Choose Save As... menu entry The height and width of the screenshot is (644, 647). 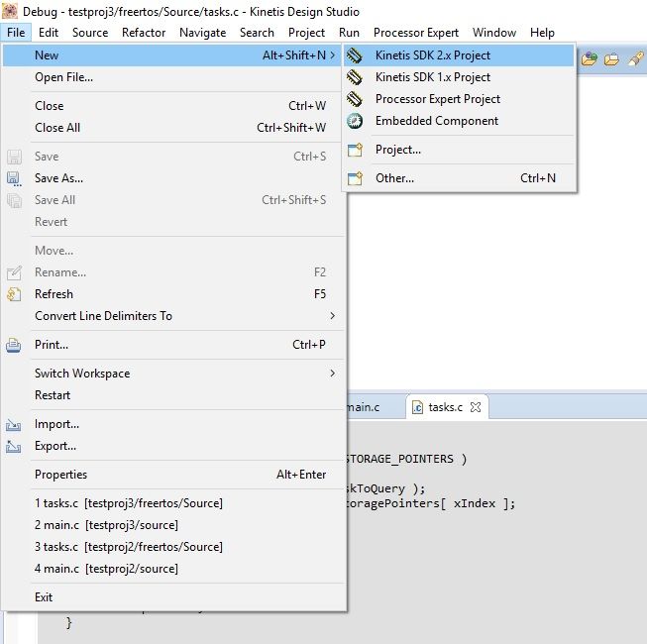pos(173,178)
